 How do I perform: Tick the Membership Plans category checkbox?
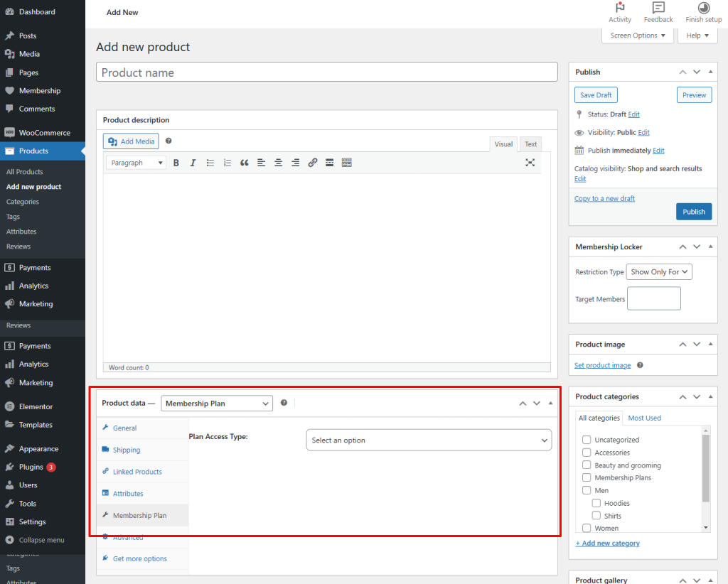click(587, 477)
